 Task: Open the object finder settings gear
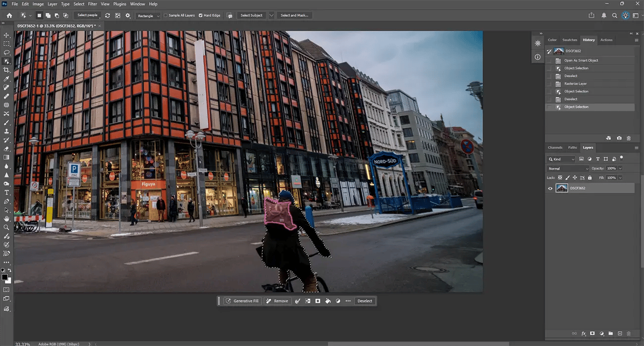(128, 15)
